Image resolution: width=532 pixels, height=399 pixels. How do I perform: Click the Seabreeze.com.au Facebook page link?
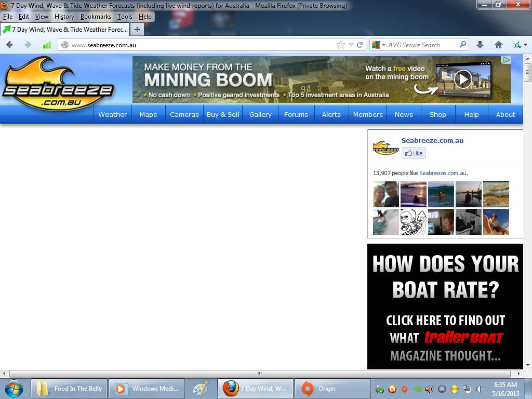(432, 140)
